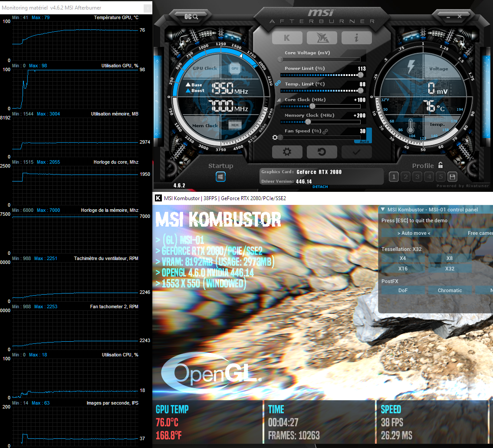This screenshot has width=493, height=448.
Task: Click the Temp. Limit value 88
Action: click(x=362, y=84)
